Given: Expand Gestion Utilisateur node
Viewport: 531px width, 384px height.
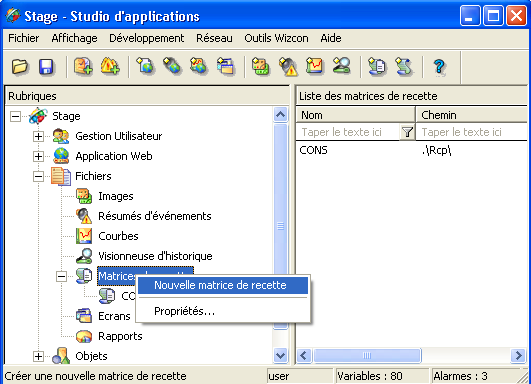Looking at the screenshot, I should point(38,136).
